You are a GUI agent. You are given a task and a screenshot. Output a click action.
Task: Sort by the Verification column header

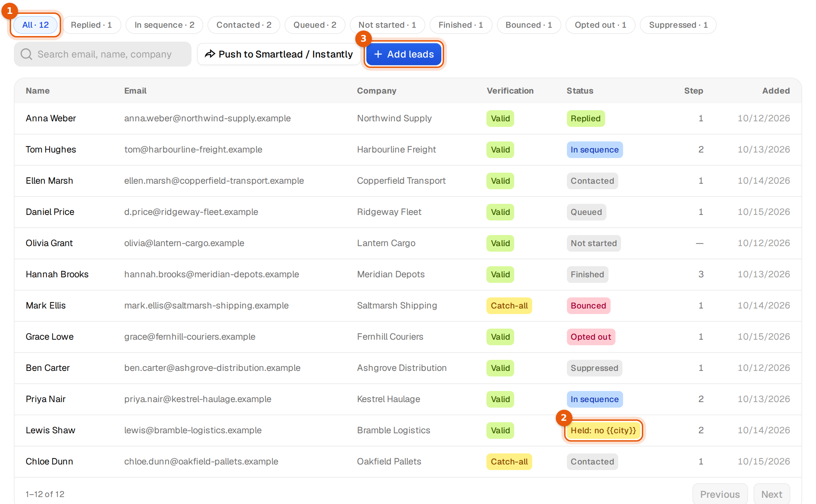510,91
